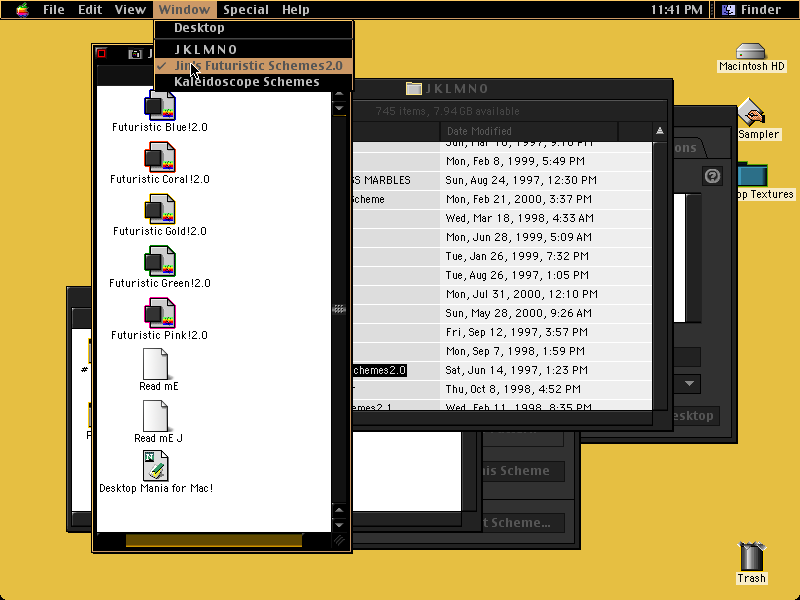Select row dated Mon, Feb 8, 1999
The height and width of the screenshot is (600, 800).
coord(502,161)
